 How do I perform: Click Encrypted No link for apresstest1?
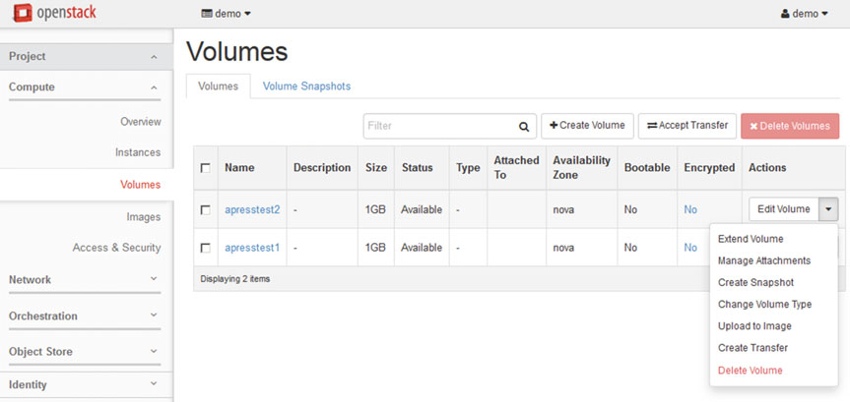point(690,248)
